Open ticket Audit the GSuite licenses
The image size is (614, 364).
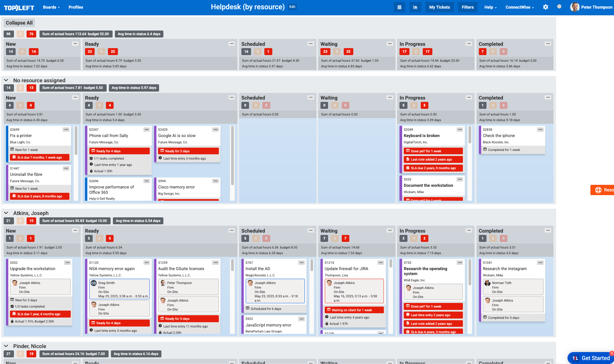point(181,269)
